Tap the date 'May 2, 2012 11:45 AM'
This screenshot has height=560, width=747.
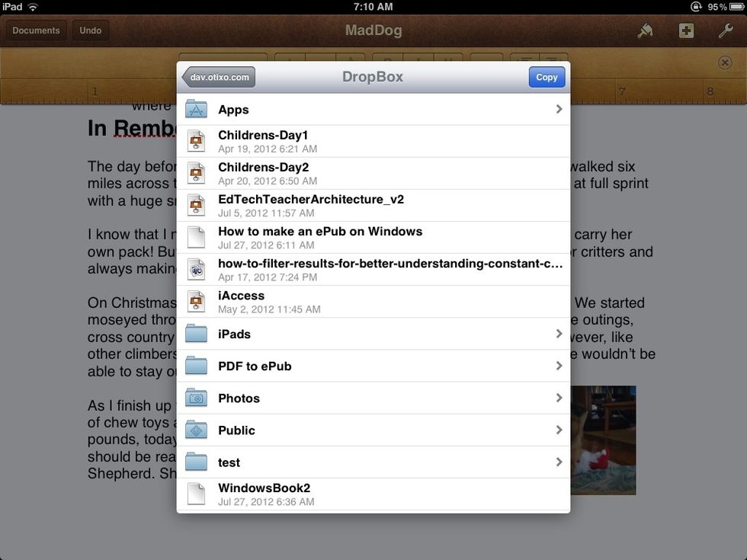(x=269, y=309)
